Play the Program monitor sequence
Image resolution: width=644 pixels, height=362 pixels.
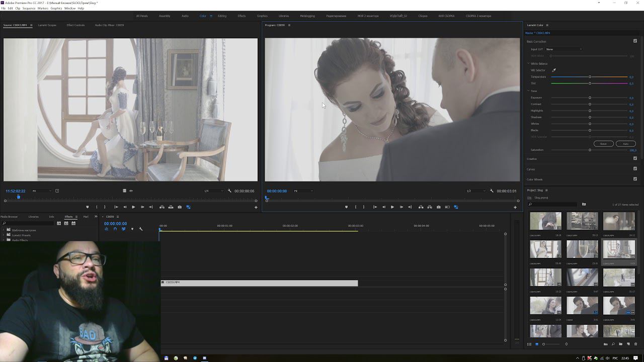[x=392, y=207]
